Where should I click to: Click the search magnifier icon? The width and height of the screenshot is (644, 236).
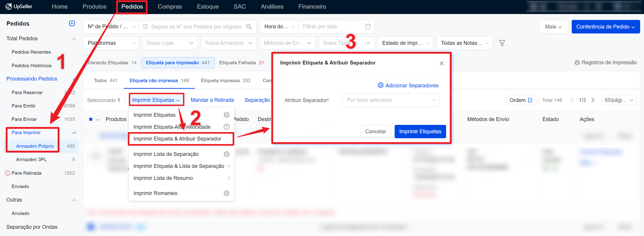249,26
